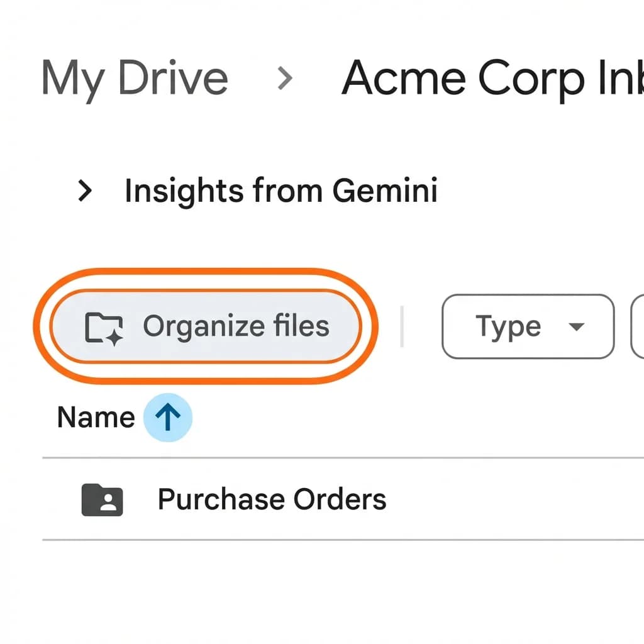Screen dimensions: 644x644
Task: Open the Type filter dropdown
Action: click(x=527, y=327)
